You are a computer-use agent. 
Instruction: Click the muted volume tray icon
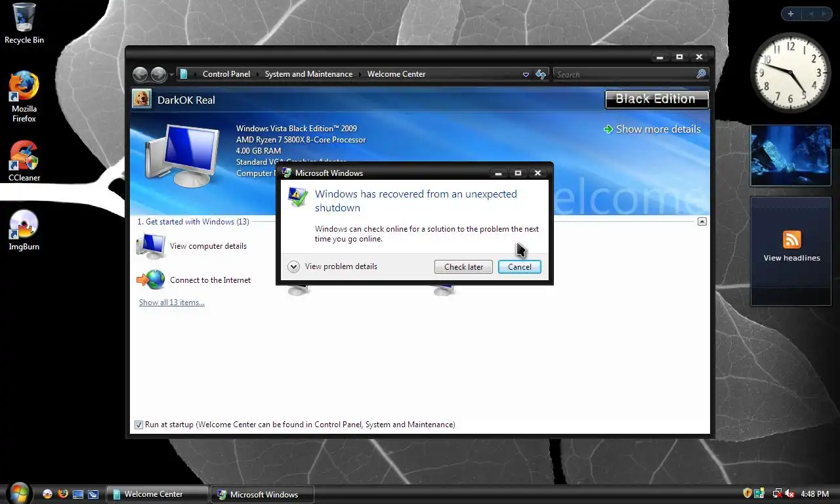[x=789, y=493]
